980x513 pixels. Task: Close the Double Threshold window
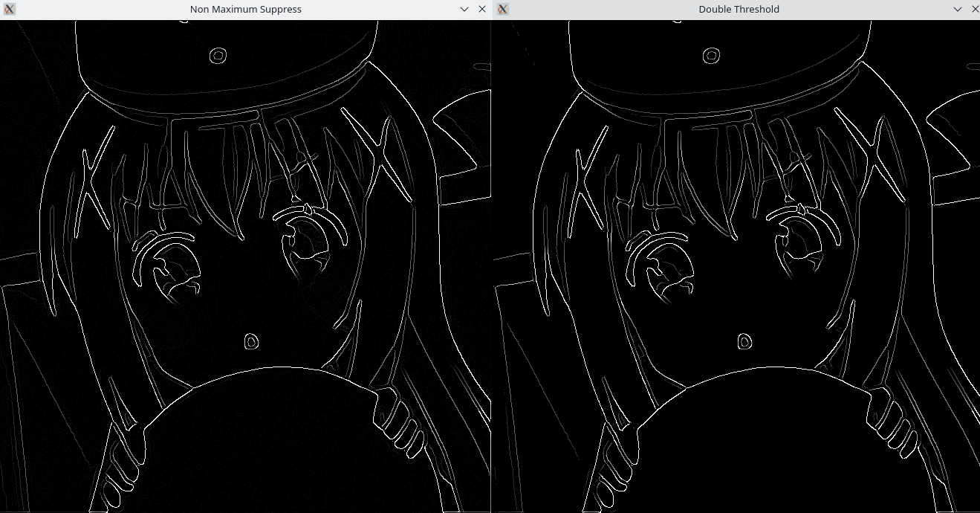(975, 9)
